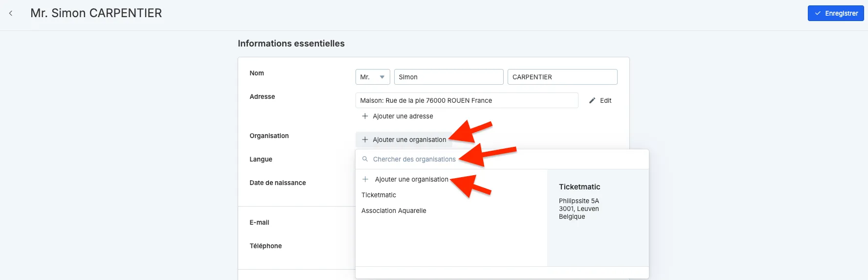Viewport: 868px width, 280px height.
Task: Click the Téléphone label
Action: [x=266, y=246]
